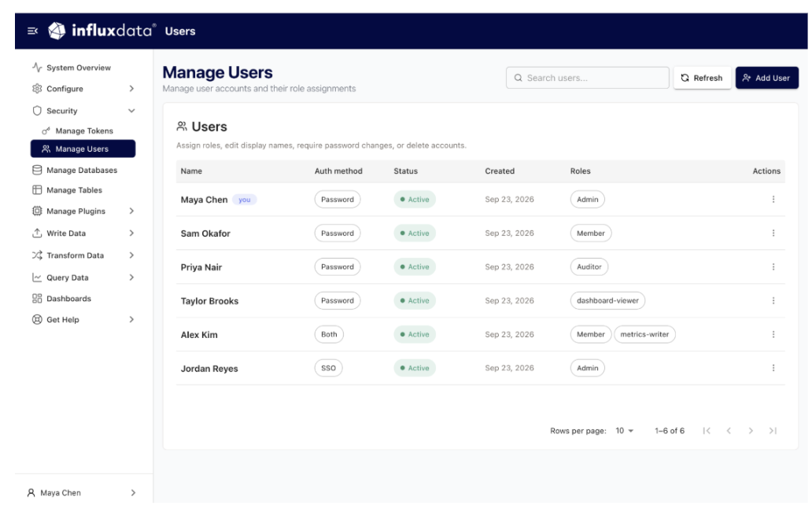Viewport: 812px width, 511px height.
Task: Click the Both auth badge for Alex Kim
Action: tap(329, 334)
